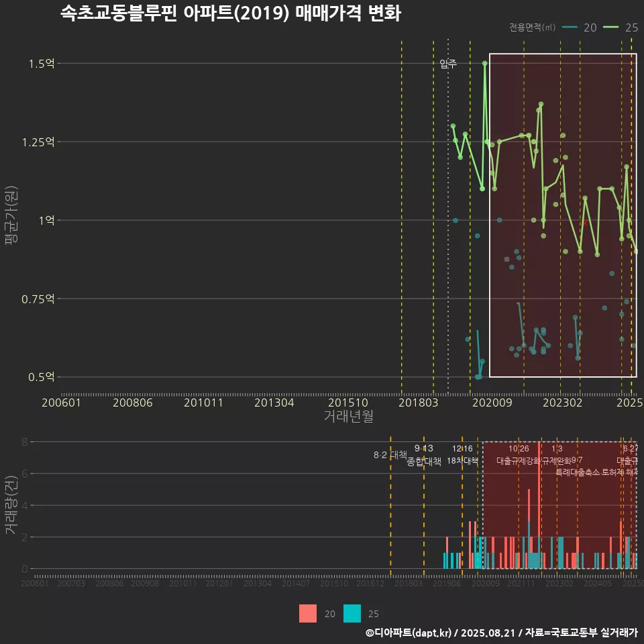Click the 1억 y-axis label
644x644 pixels.
pyautogui.click(x=47, y=221)
